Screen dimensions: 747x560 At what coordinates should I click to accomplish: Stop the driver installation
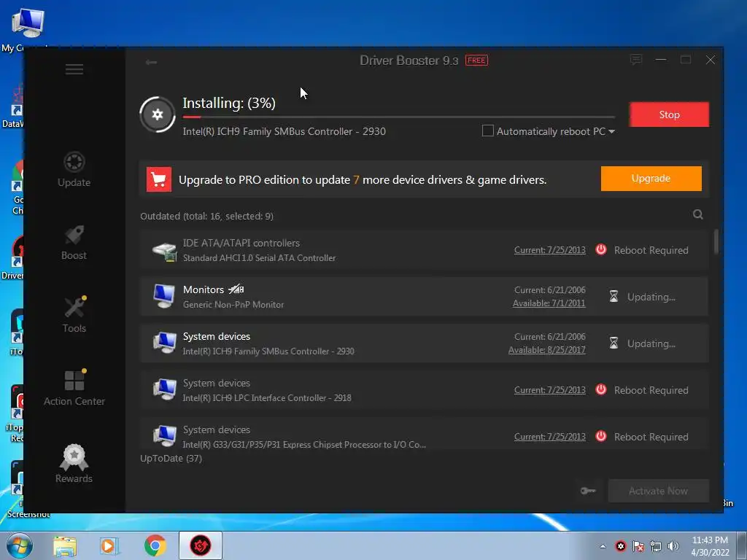(x=670, y=114)
